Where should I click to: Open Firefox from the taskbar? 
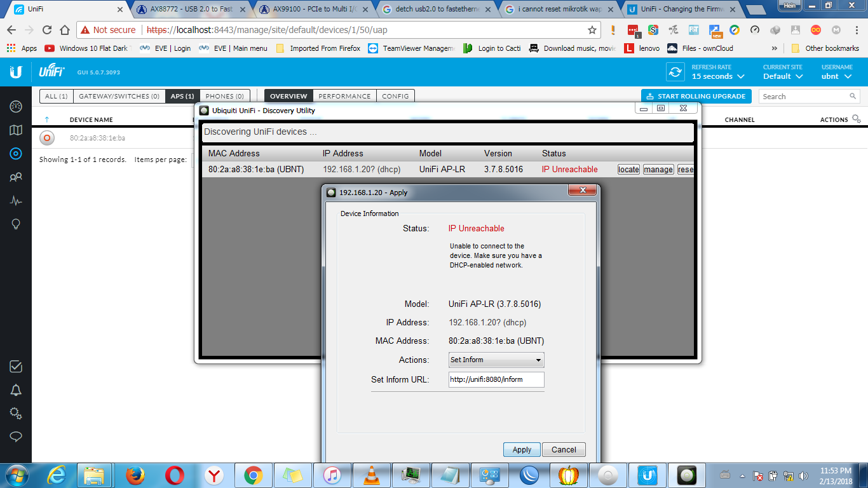[x=134, y=475]
